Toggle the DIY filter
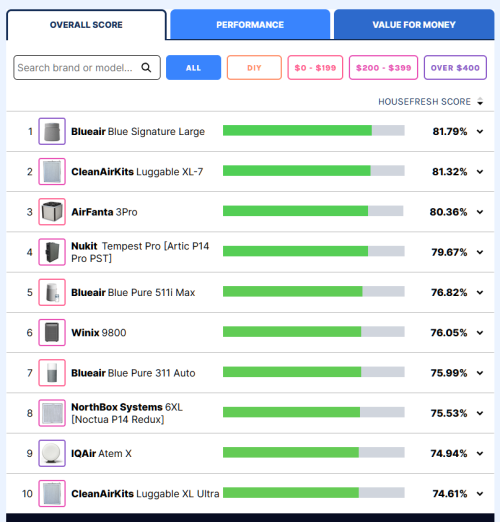The height and width of the screenshot is (522, 500). pyautogui.click(x=254, y=68)
